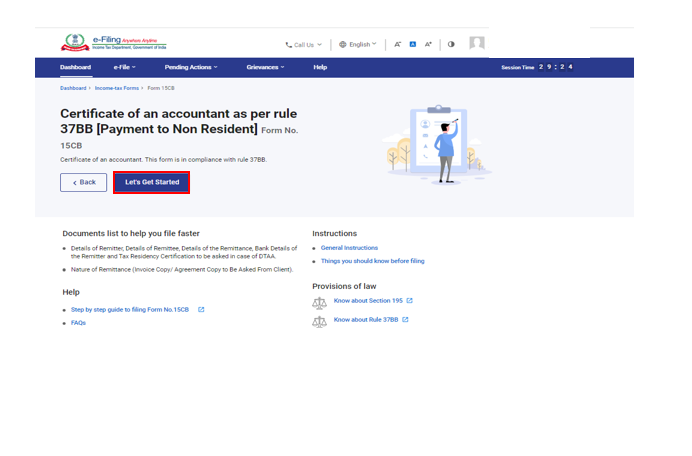Viewport: 692px width, 456px height.
Task: Increase font size with A+ icon
Action: 428,44
